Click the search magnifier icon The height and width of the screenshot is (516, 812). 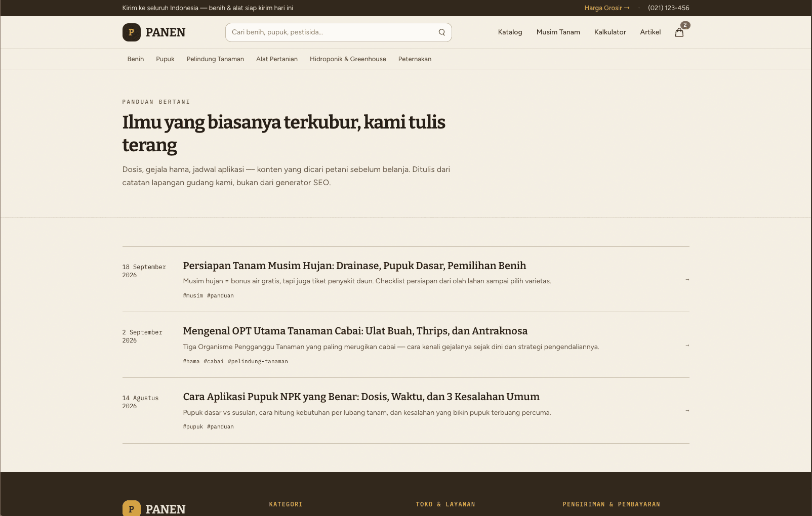coord(442,32)
